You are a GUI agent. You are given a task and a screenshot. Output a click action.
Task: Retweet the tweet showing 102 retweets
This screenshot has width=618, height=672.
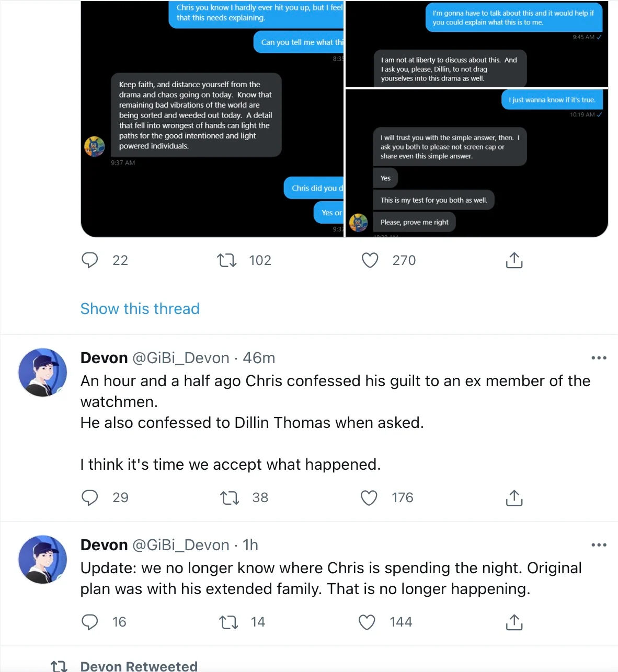[x=227, y=260]
